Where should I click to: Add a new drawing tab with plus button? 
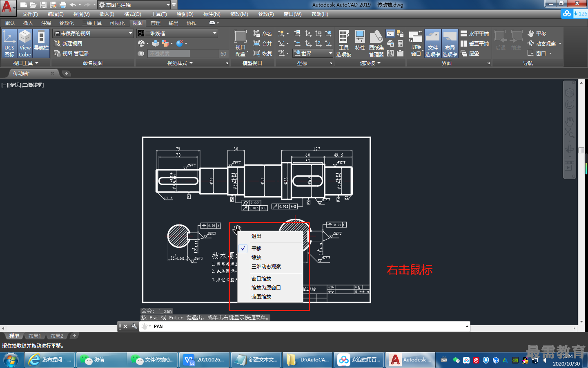[67, 74]
